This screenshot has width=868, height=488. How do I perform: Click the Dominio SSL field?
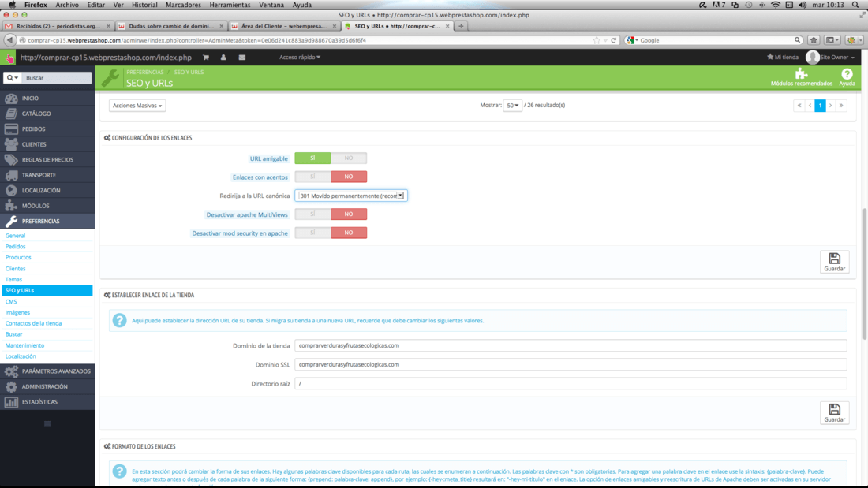coord(571,364)
